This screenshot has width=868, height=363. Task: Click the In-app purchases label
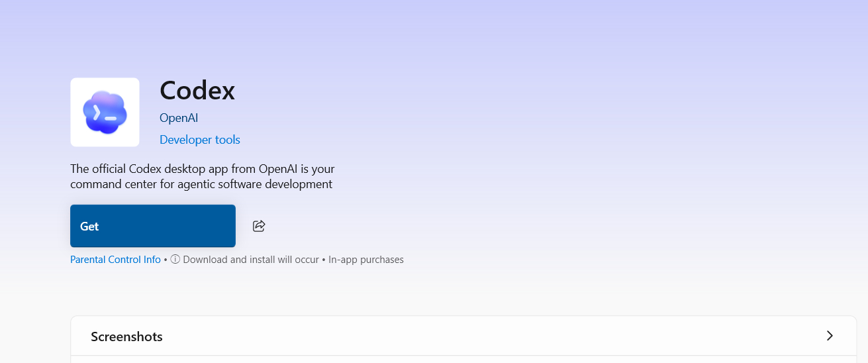click(x=366, y=260)
